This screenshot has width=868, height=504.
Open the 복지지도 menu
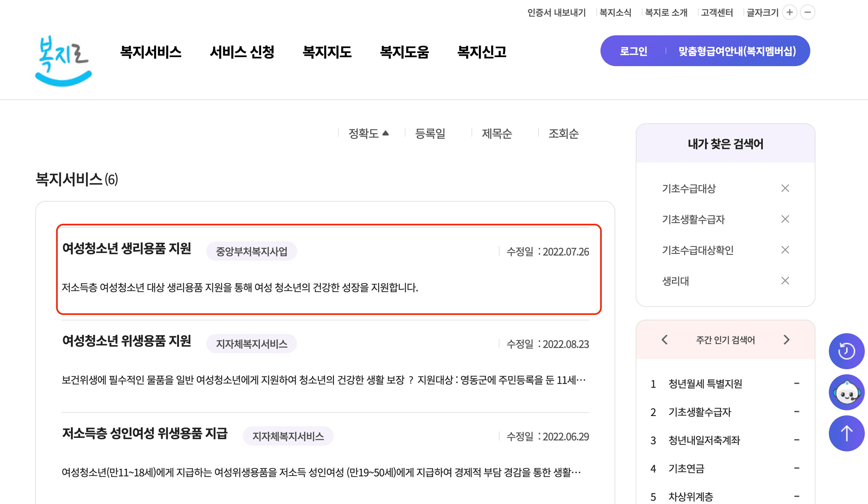coord(327,52)
